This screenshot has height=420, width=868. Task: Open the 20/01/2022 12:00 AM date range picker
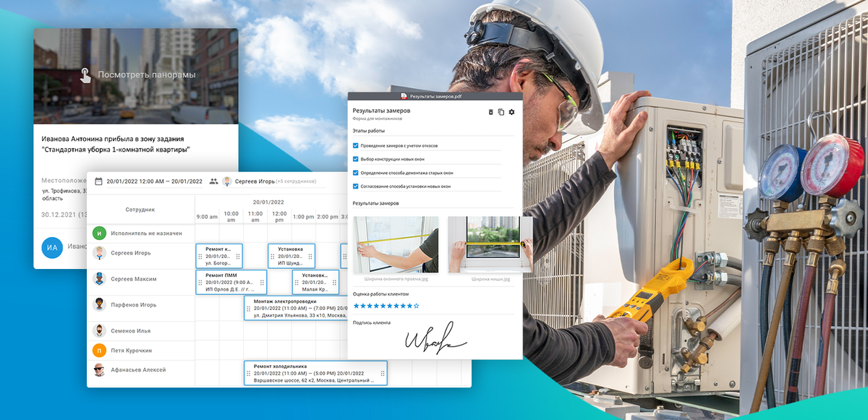[154, 181]
